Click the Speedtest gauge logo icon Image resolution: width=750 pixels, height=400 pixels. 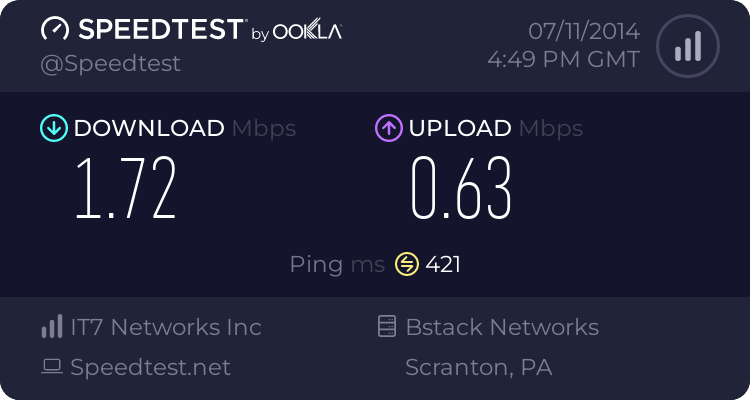(54, 30)
